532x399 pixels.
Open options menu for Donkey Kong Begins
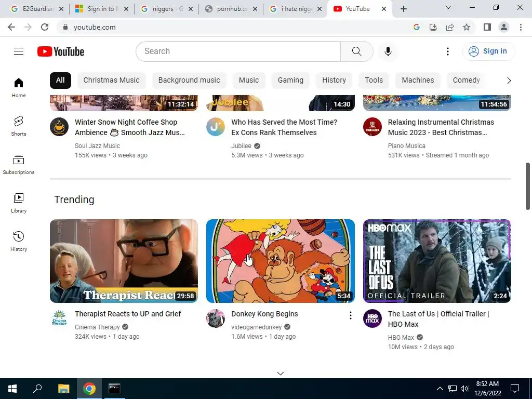(x=350, y=315)
